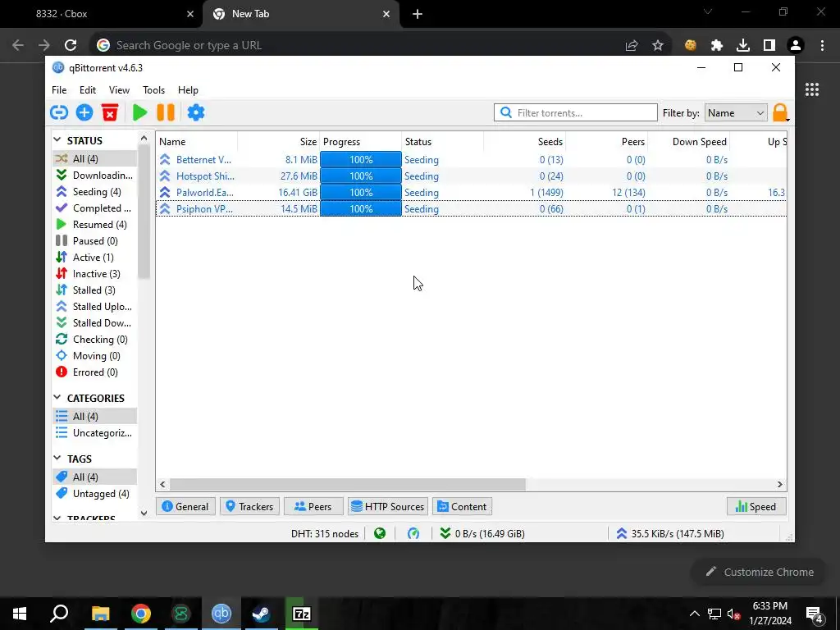This screenshot has height=630, width=840.
Task: Select the Downloading status filter
Action: (x=95, y=176)
